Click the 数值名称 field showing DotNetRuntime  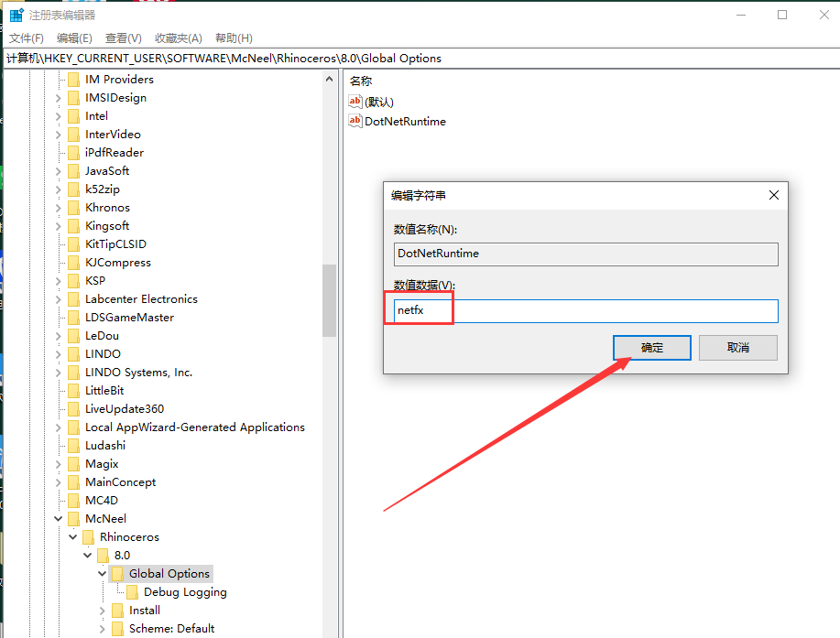[x=586, y=254]
